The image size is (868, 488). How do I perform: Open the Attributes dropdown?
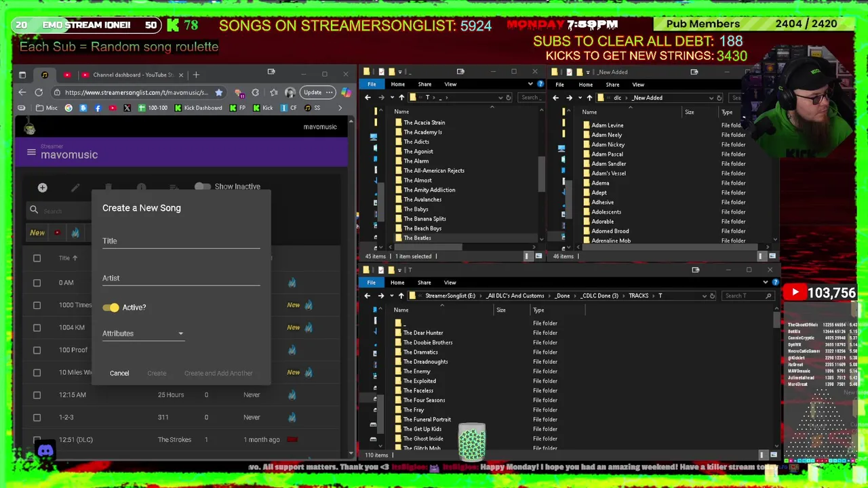[x=143, y=333]
